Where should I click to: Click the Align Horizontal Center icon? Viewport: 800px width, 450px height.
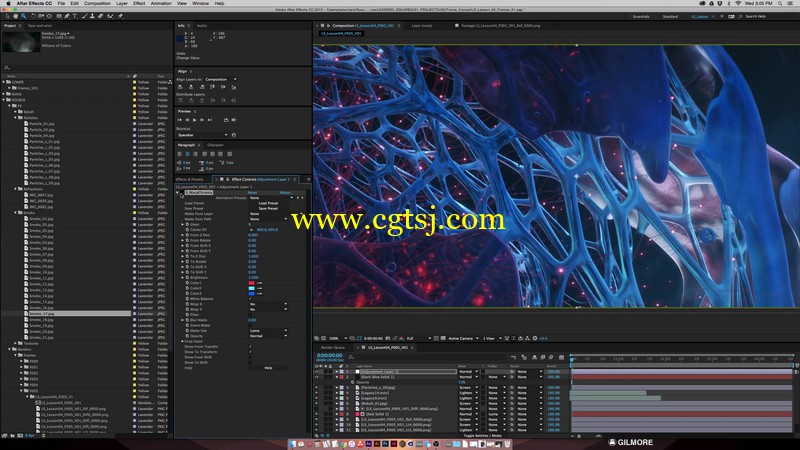(x=191, y=87)
